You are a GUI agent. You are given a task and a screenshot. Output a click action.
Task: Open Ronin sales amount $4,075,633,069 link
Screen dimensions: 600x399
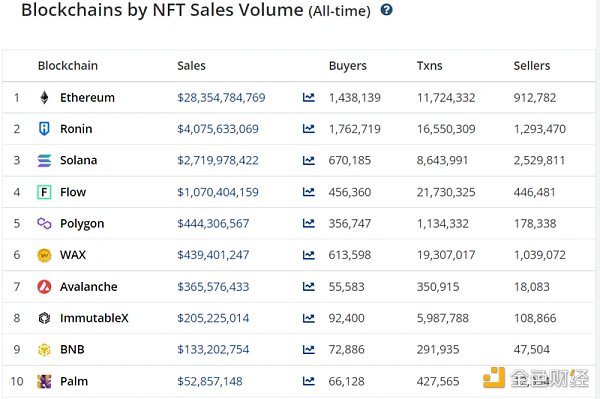(218, 129)
